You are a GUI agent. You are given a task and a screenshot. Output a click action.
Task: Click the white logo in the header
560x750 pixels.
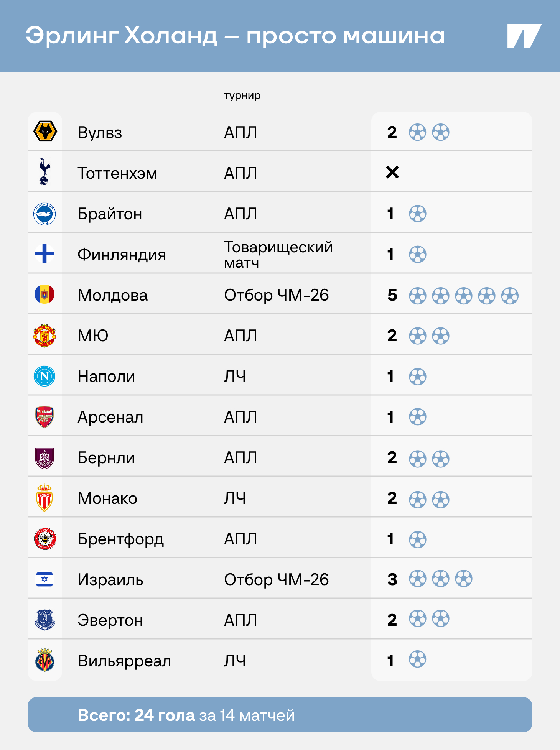(524, 36)
